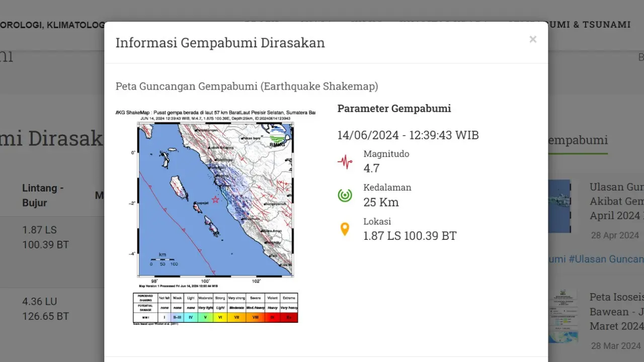Click the date 14/06/2024 - 12:39:43 WIB
The image size is (644, 362).
tap(408, 135)
